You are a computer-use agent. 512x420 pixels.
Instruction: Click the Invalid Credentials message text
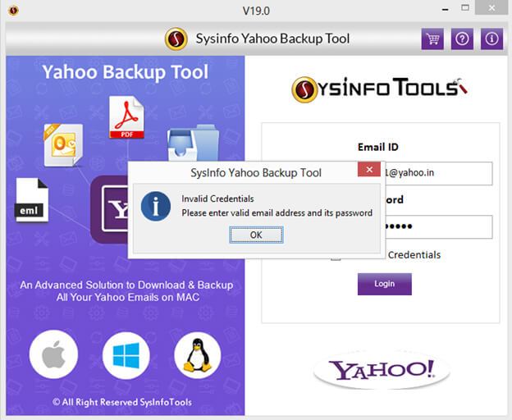coord(217,199)
